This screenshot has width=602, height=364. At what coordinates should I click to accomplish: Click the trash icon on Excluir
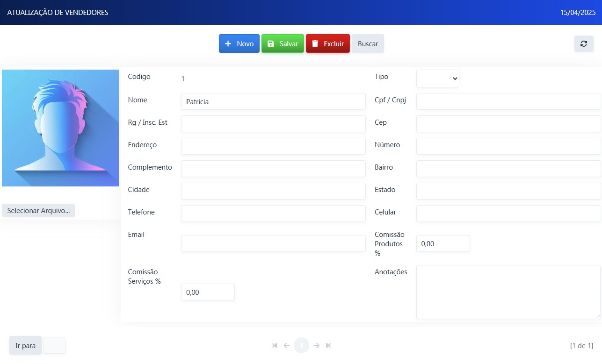[315, 43]
